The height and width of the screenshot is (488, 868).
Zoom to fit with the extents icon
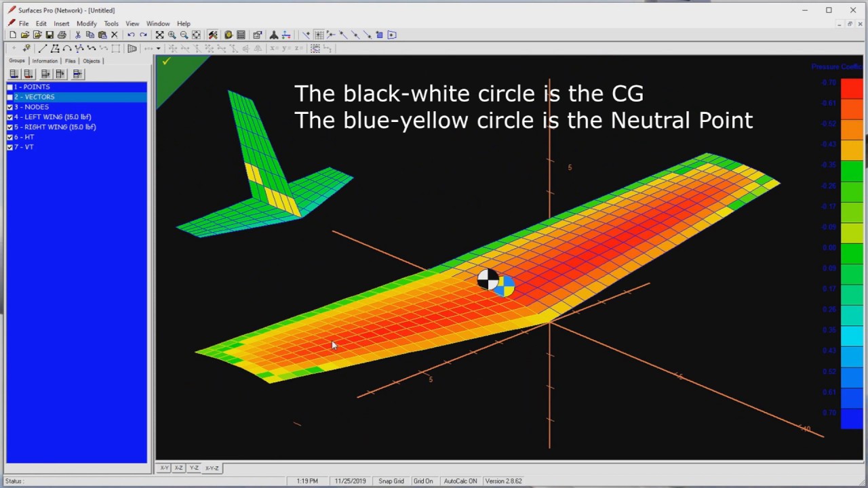click(159, 35)
